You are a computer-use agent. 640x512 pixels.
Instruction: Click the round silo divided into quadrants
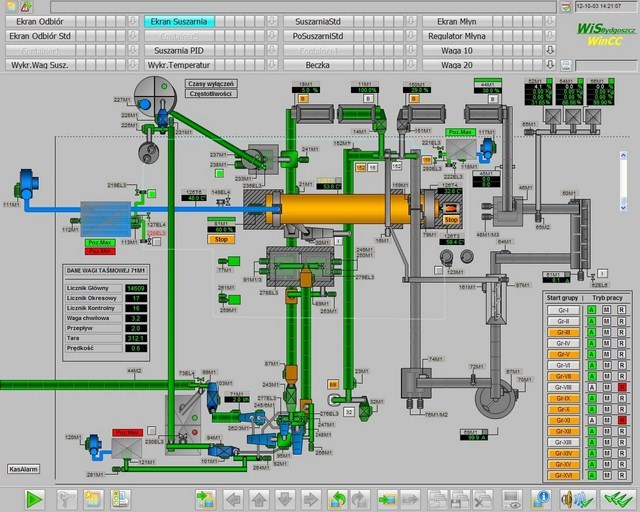click(x=156, y=97)
